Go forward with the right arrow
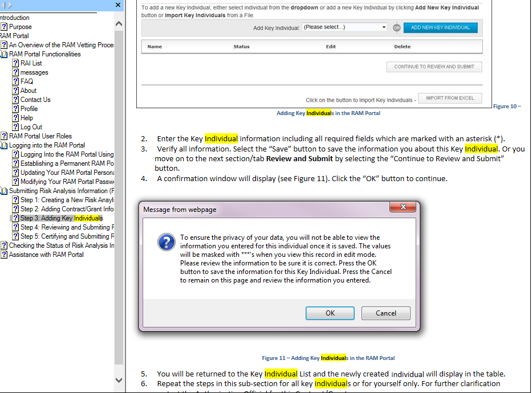This screenshot has height=393, width=532. [x=10, y=5]
